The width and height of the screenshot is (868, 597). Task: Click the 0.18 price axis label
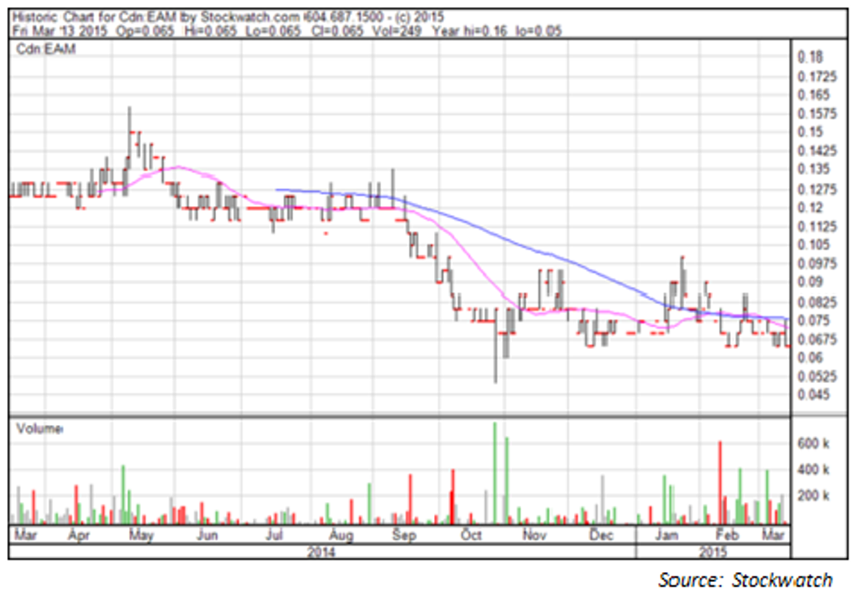pyautogui.click(x=810, y=57)
